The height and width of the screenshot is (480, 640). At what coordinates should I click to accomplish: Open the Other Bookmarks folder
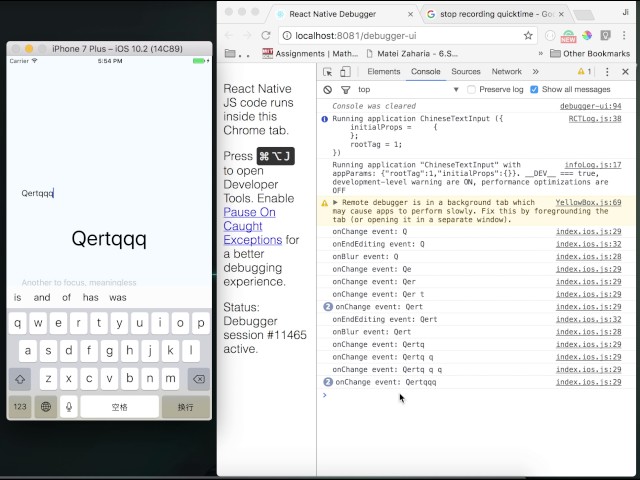pos(590,53)
